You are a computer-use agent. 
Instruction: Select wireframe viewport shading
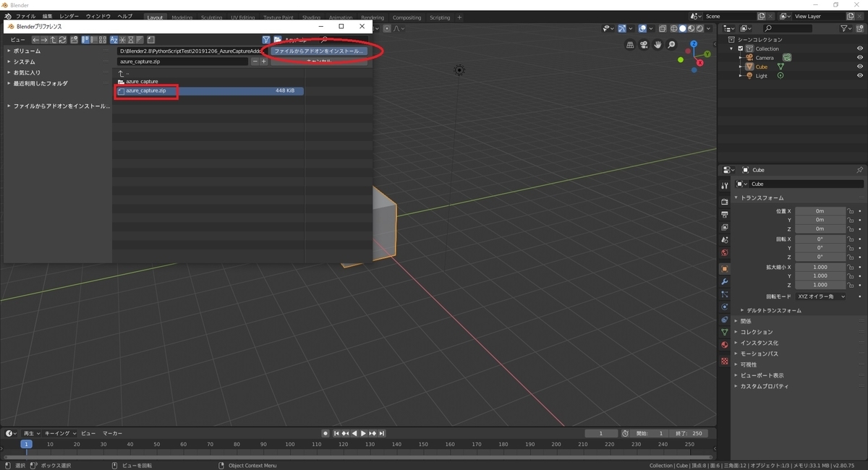click(673, 28)
